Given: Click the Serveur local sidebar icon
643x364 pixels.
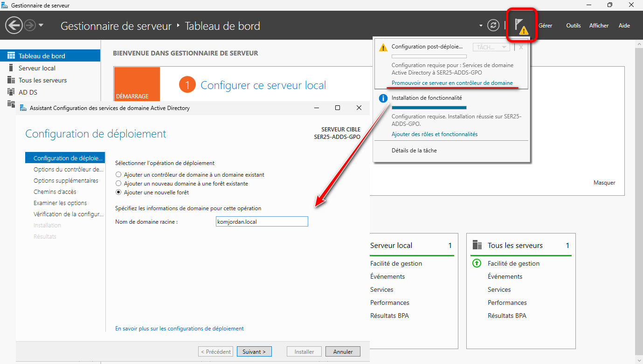Looking at the screenshot, I should pos(11,68).
